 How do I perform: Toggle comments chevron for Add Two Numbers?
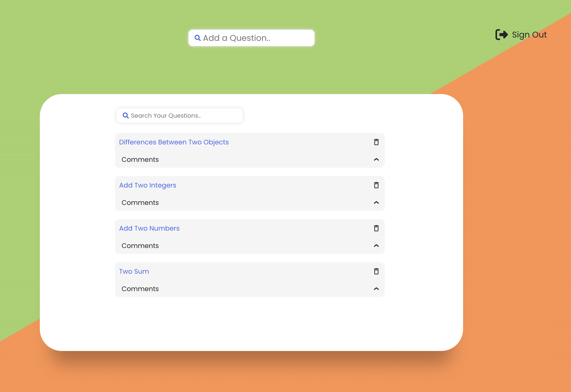[376, 246]
